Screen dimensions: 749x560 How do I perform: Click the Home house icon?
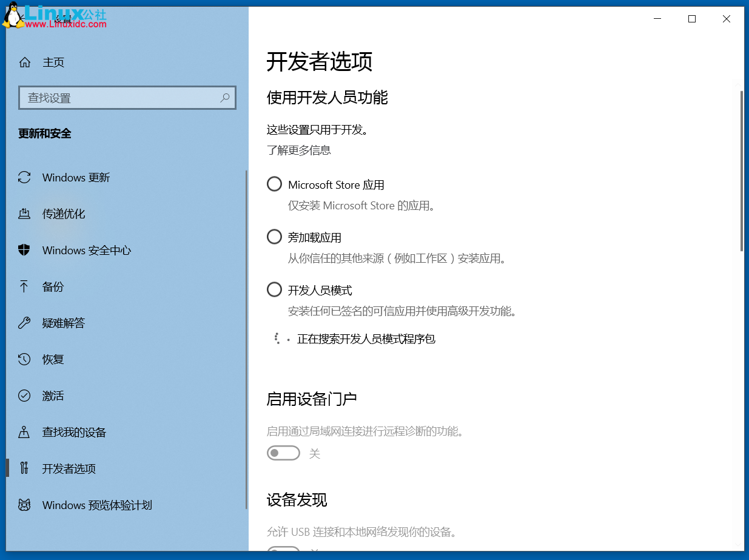click(x=24, y=62)
